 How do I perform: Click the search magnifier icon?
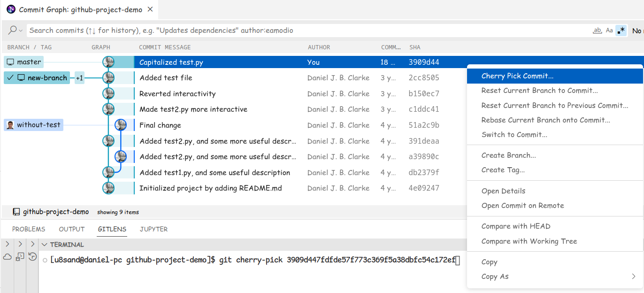point(13,30)
